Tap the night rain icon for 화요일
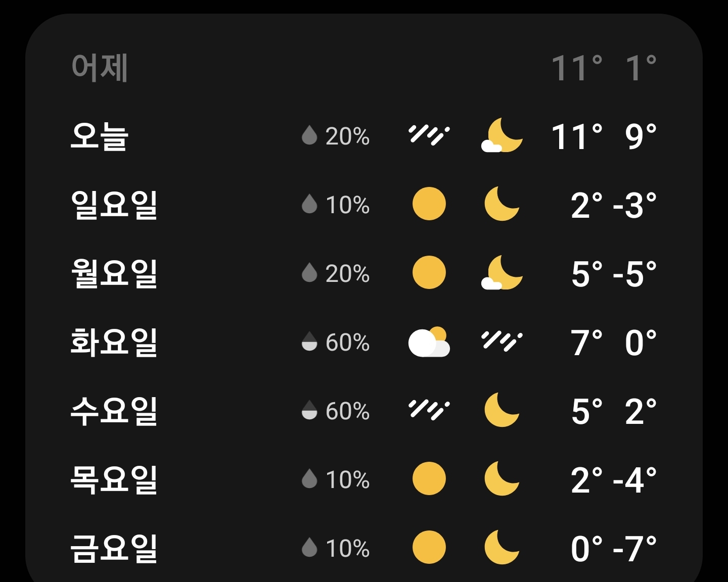Viewport: 728px width, 582px height. tap(501, 342)
